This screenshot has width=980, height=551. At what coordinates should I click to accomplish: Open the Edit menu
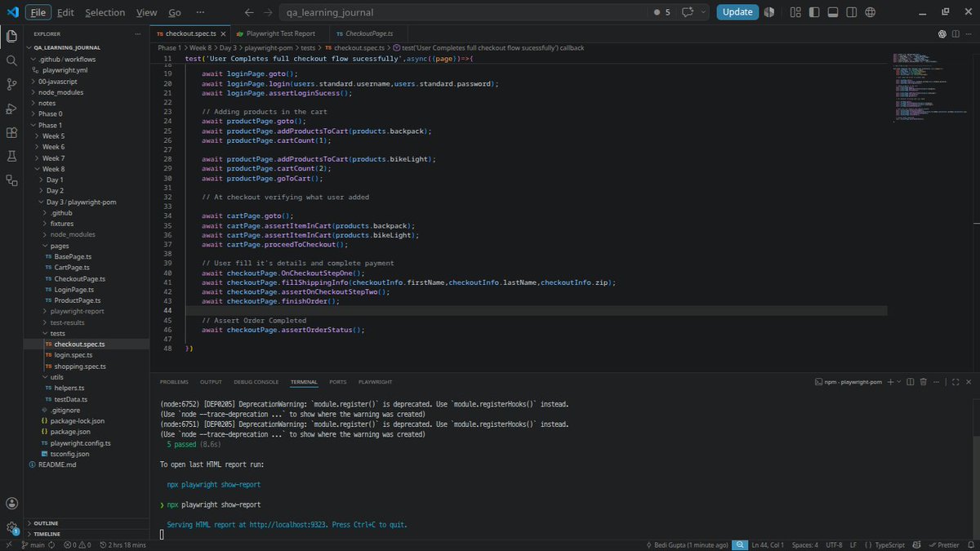(66, 12)
